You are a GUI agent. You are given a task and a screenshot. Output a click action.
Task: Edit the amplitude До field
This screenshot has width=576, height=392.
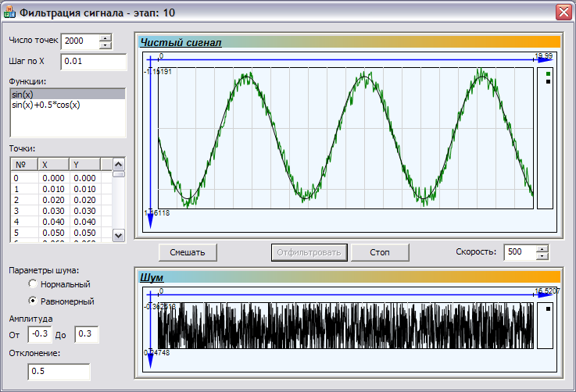click(x=86, y=334)
